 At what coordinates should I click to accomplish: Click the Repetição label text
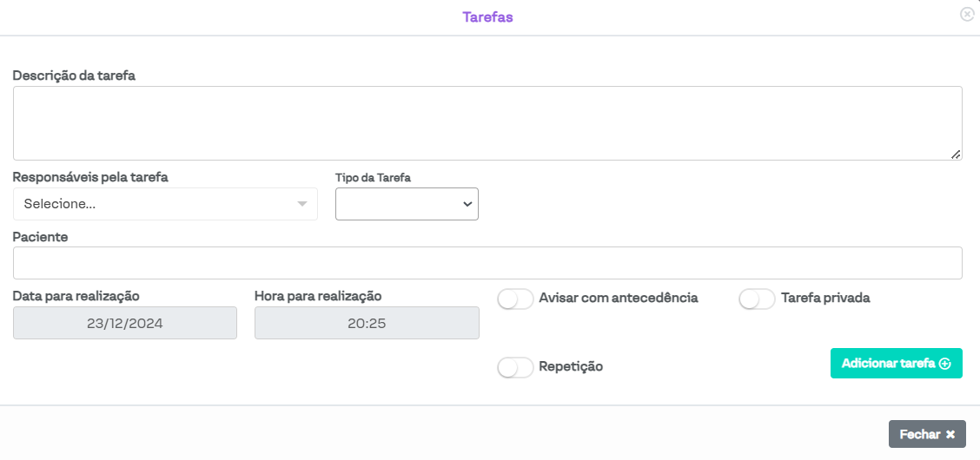(571, 366)
